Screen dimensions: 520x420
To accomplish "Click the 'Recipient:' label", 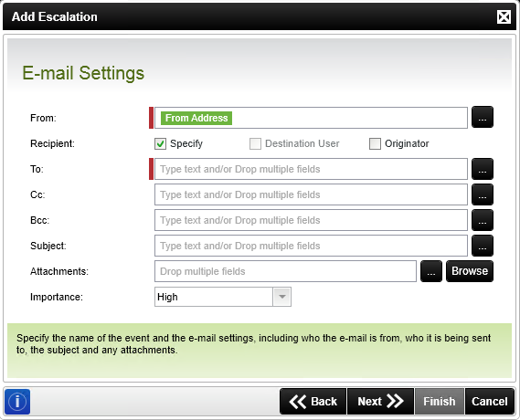I will coord(52,143).
